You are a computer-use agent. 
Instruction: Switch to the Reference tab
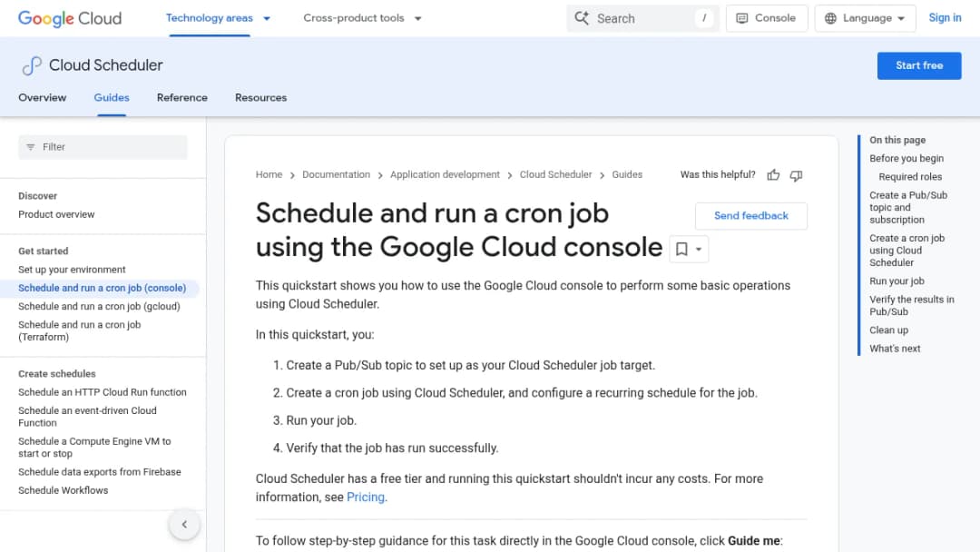click(181, 97)
